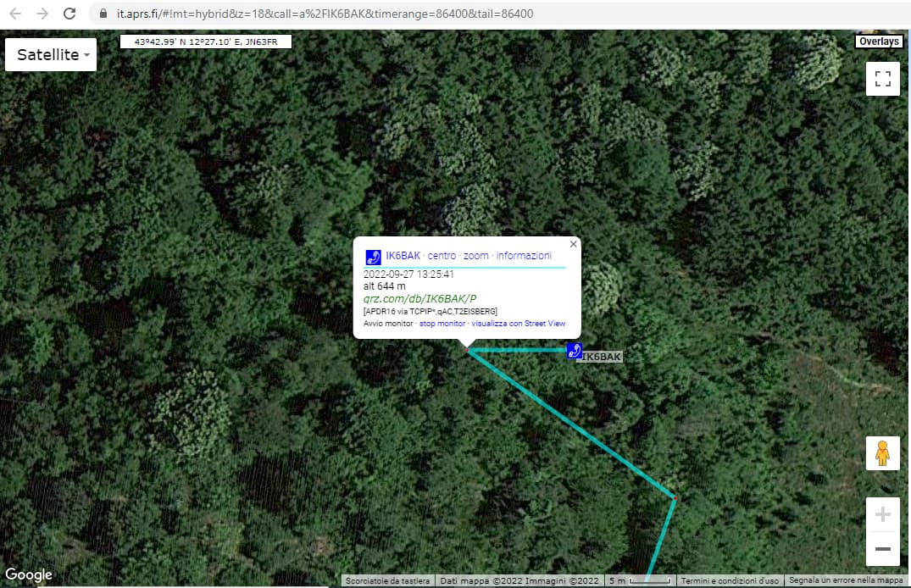
Task: Click the Street View pegman icon
Action: click(x=882, y=453)
